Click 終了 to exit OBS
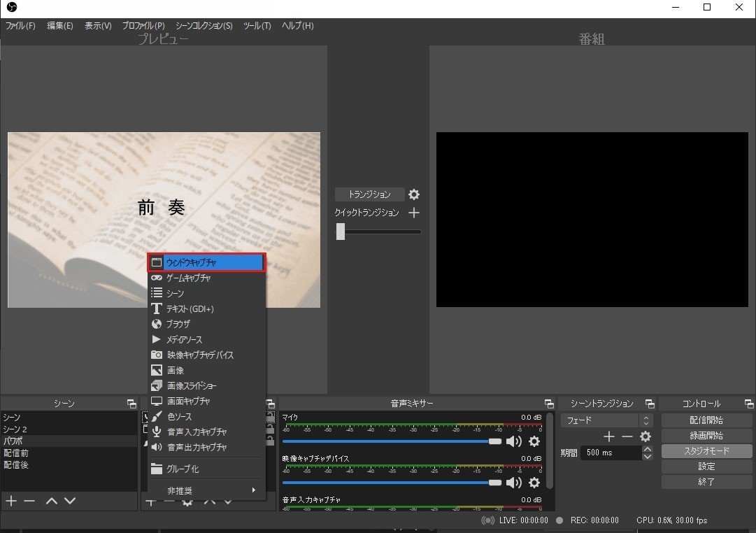756x533 pixels. pos(706,482)
